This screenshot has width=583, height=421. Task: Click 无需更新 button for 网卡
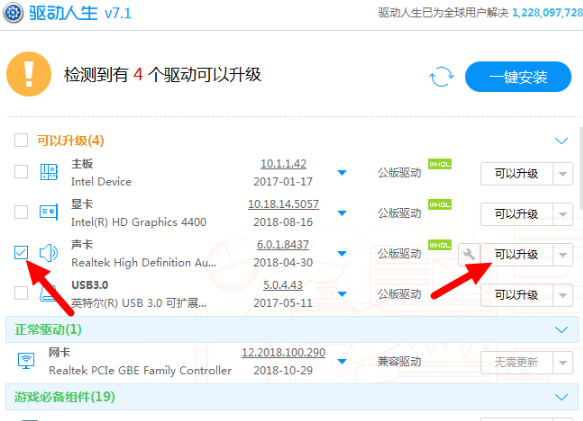pos(516,363)
